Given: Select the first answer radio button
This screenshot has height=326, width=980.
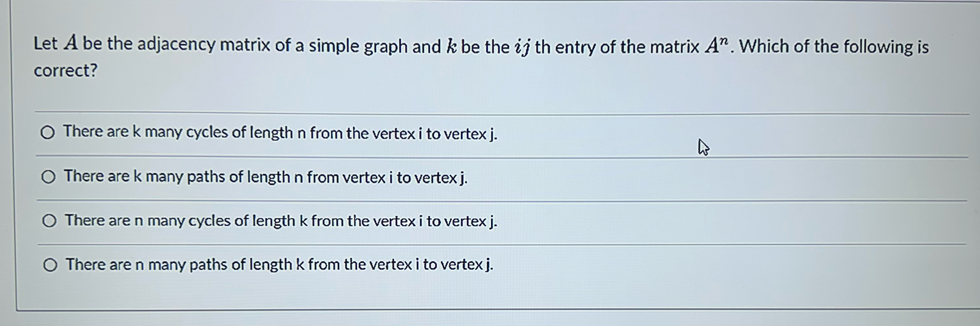Looking at the screenshot, I should pyautogui.click(x=49, y=133).
